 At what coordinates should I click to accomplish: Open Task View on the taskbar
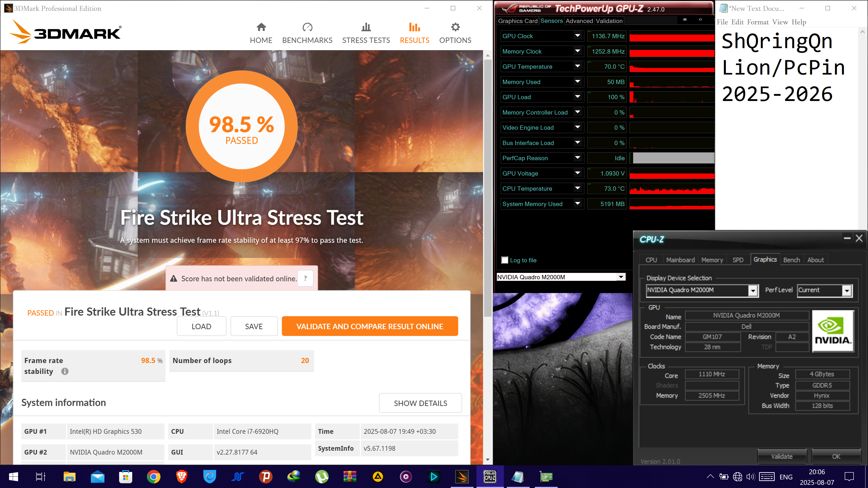tap(40, 476)
